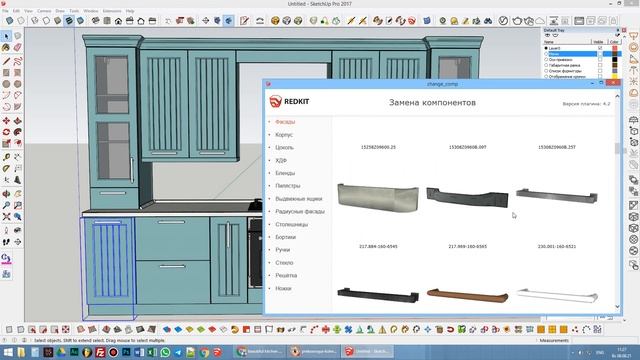Click the orange warning triangle in bottom toolbar
This screenshot has width=640, height=360.
pos(382,329)
